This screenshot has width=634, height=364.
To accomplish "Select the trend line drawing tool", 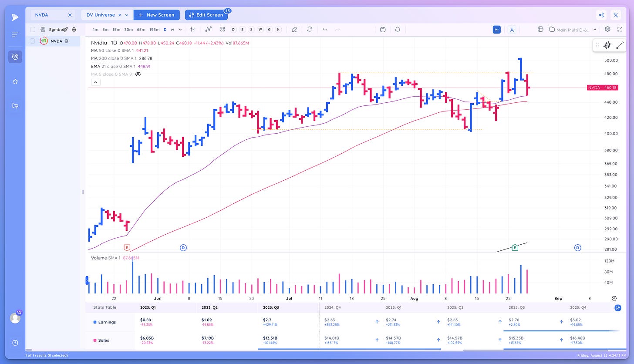I will coord(620,45).
